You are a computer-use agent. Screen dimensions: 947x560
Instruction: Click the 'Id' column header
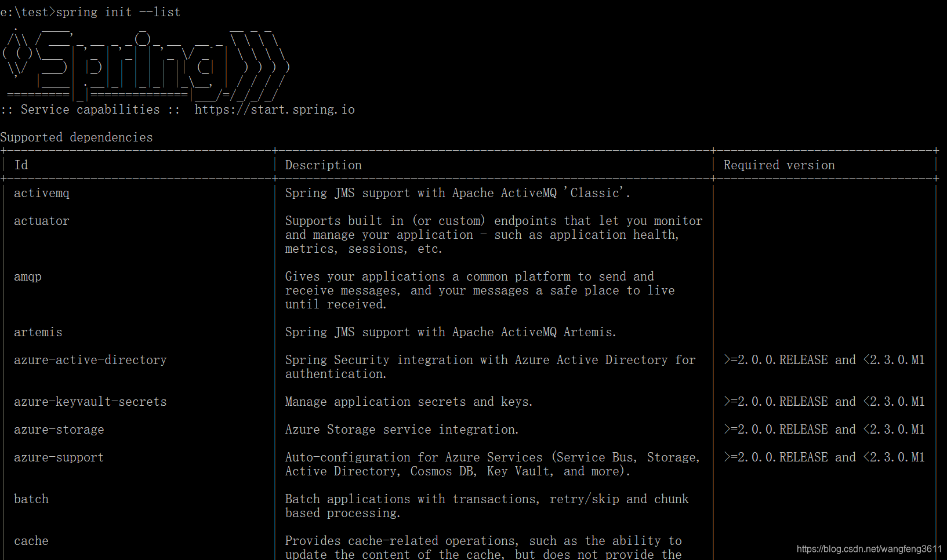(x=21, y=165)
